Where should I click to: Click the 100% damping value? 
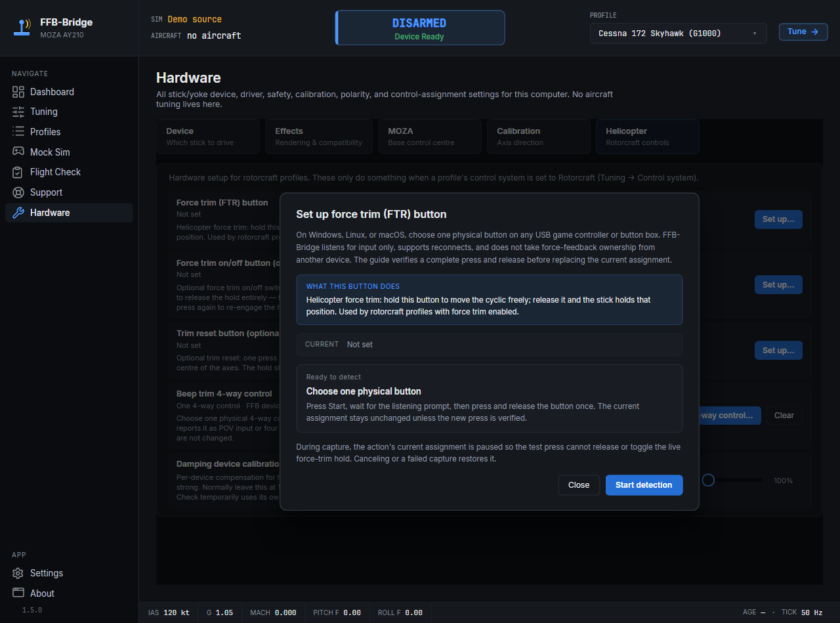(784, 481)
